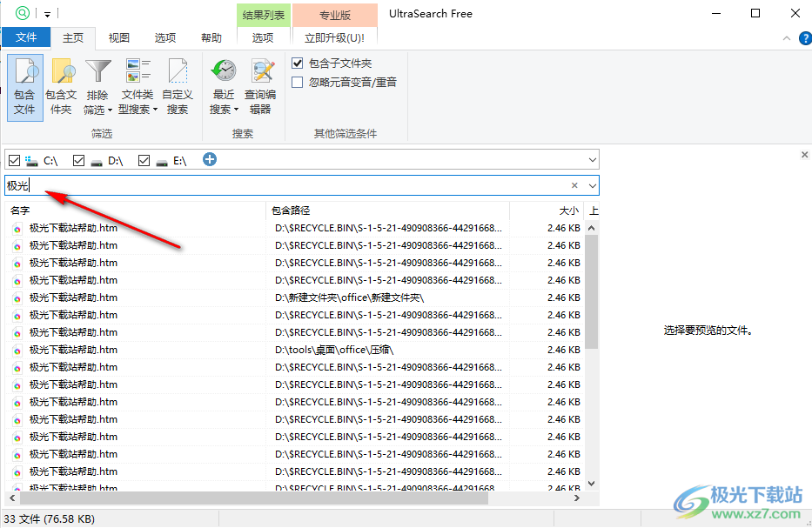Select the 包含文件 search mode icon
The width and height of the screenshot is (812, 528).
click(x=24, y=71)
